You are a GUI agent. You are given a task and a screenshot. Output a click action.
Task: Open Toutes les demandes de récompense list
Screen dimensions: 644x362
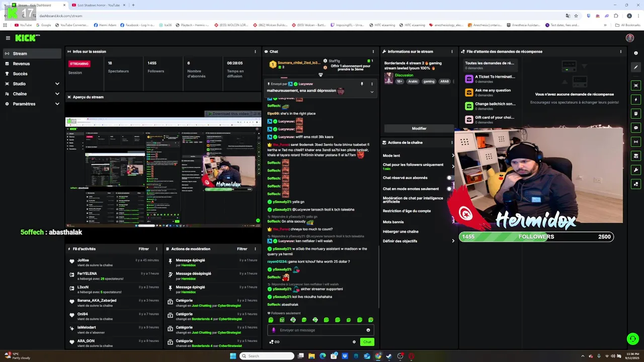pos(489,65)
